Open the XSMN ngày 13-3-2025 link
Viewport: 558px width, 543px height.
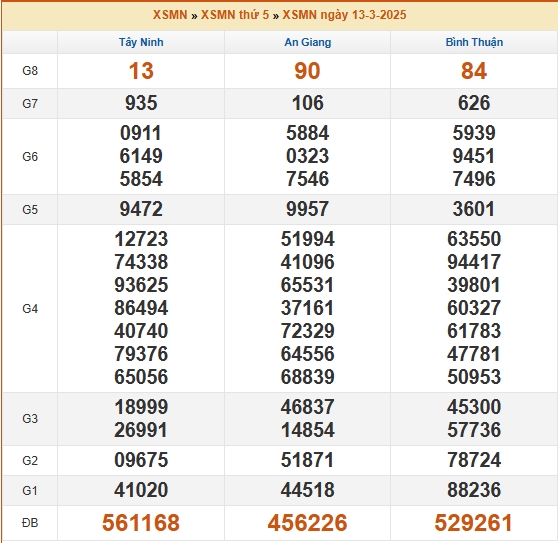pyautogui.click(x=344, y=15)
